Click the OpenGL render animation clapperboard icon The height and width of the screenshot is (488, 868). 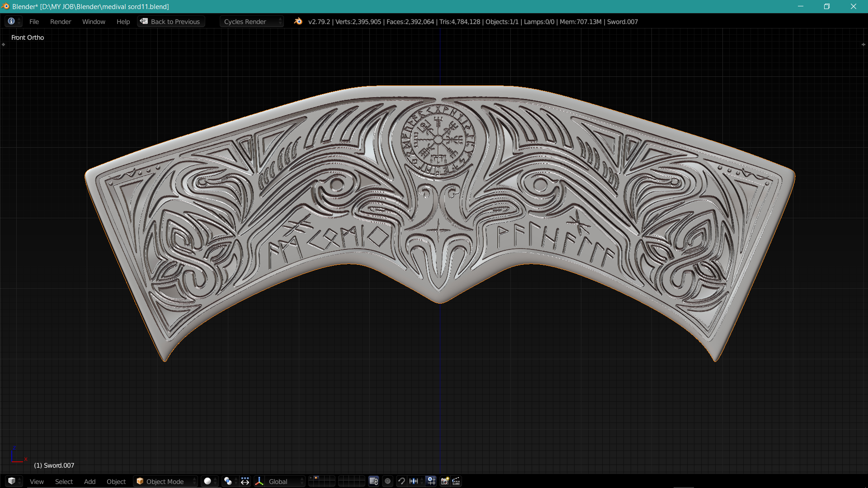coord(457,481)
